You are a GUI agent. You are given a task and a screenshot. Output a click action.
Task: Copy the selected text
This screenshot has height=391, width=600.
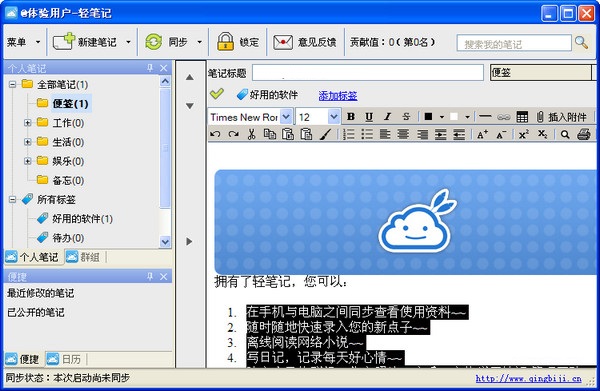click(270, 134)
